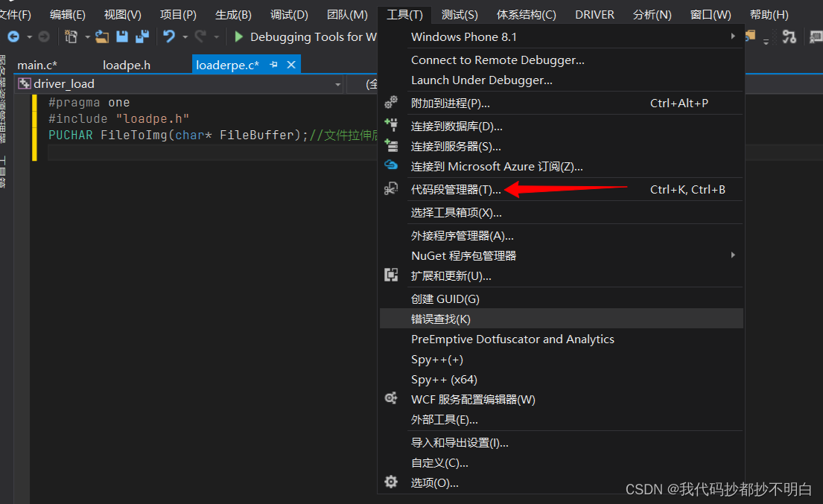
Task: Click the gear icon beside WCF 服务配置编辑器
Action: [391, 399]
